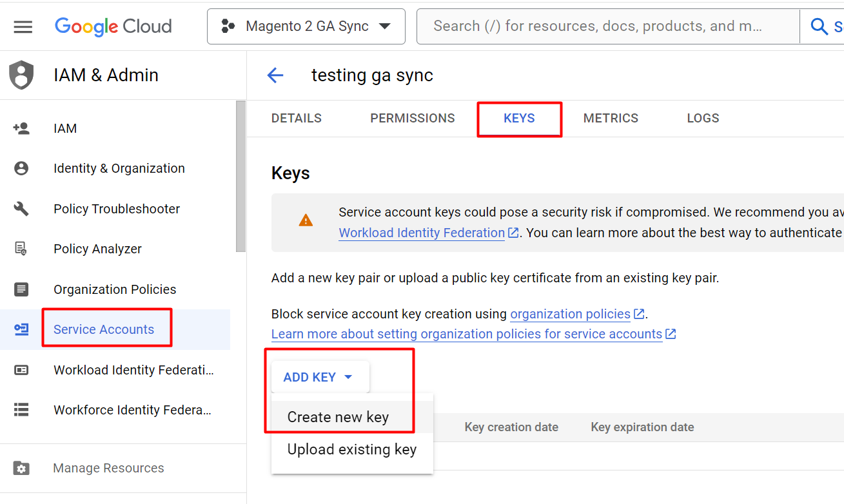Switch to the PERMISSIONS tab

coord(412,118)
